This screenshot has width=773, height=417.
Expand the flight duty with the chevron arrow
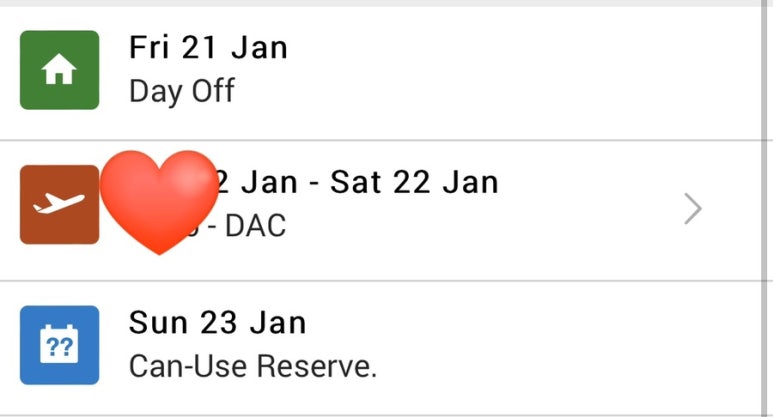pyautogui.click(x=693, y=209)
